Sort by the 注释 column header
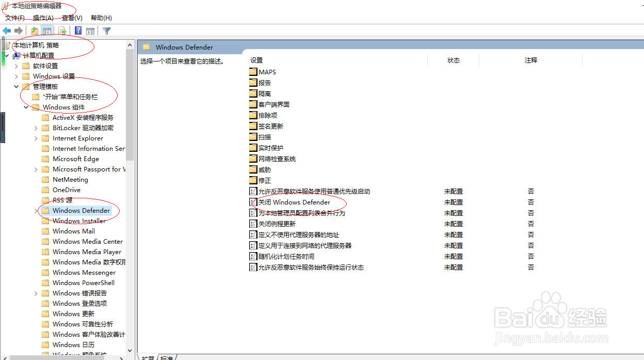This screenshot has width=644, height=360. 531,60
